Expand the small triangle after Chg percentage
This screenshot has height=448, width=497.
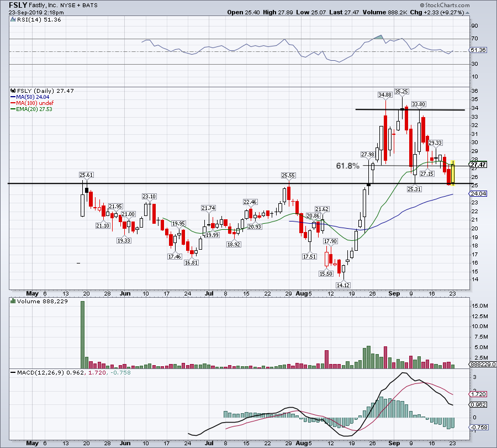pos(468,13)
